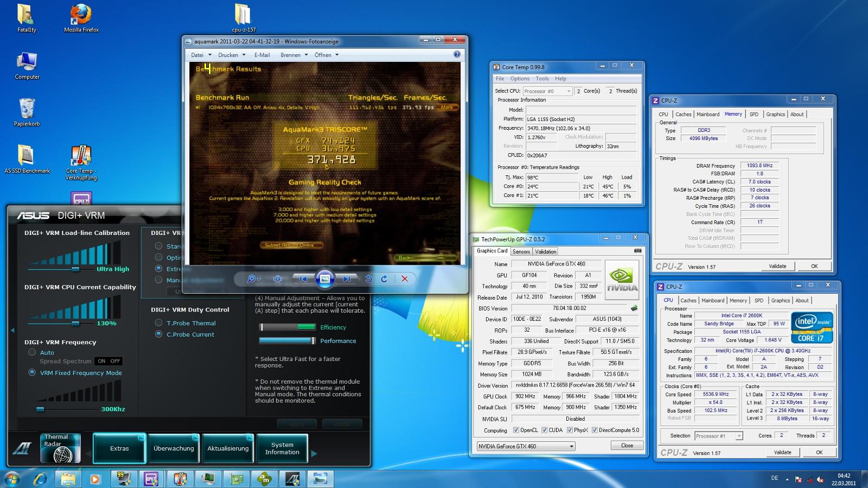Switch to the Validation tab in GPU-Z
The width and height of the screenshot is (868, 488).
[x=546, y=251]
